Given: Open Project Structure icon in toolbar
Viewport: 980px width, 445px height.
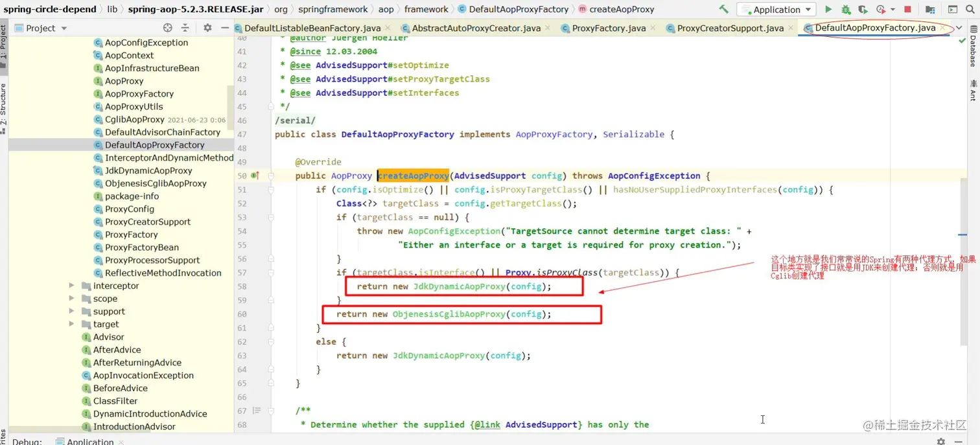Looking at the screenshot, I should point(930,9).
